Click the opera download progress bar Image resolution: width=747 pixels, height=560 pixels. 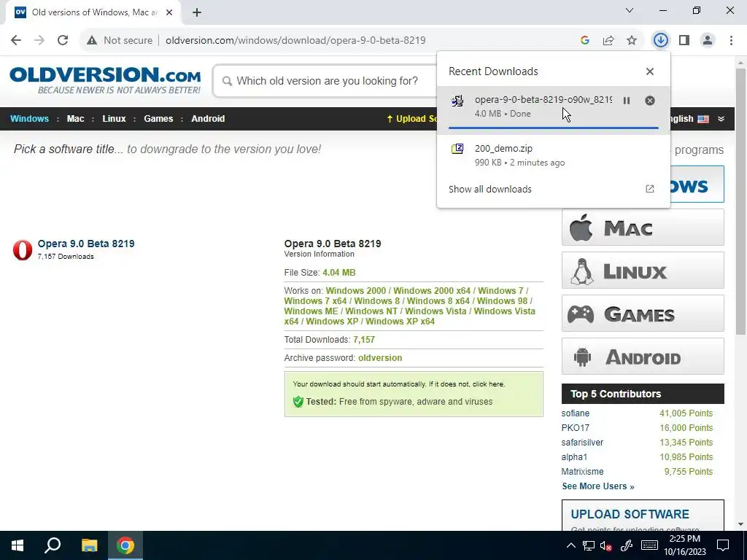point(553,128)
